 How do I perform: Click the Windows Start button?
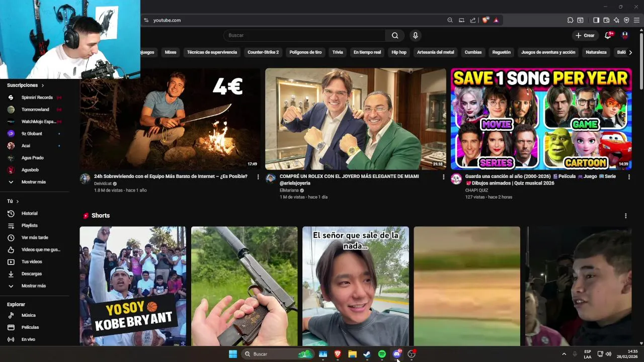coord(233,354)
